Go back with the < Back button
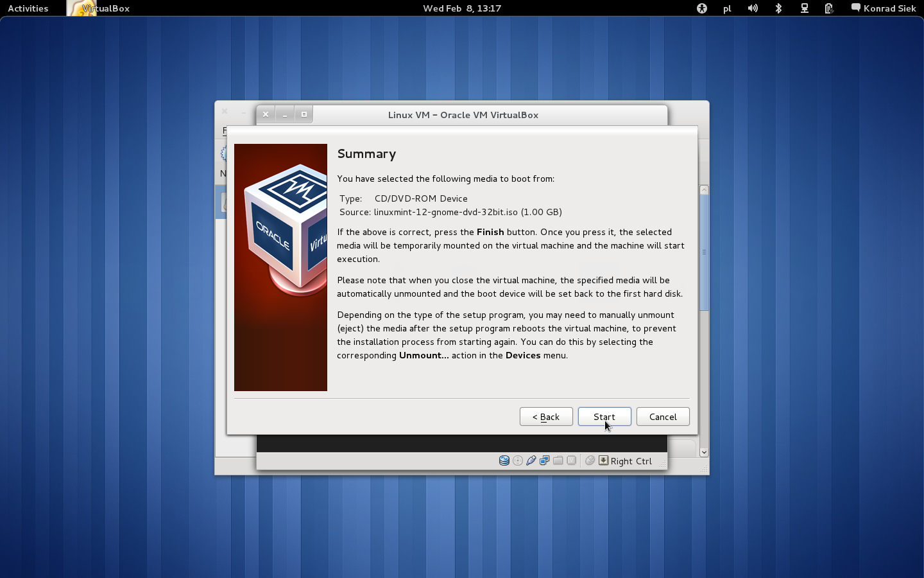Screen dimensions: 924x578 pos(546,417)
